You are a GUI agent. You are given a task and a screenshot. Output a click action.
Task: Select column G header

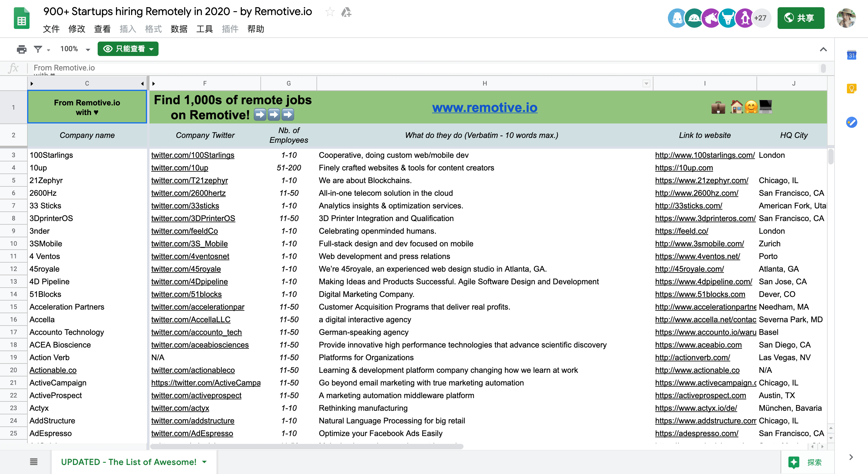(288, 83)
